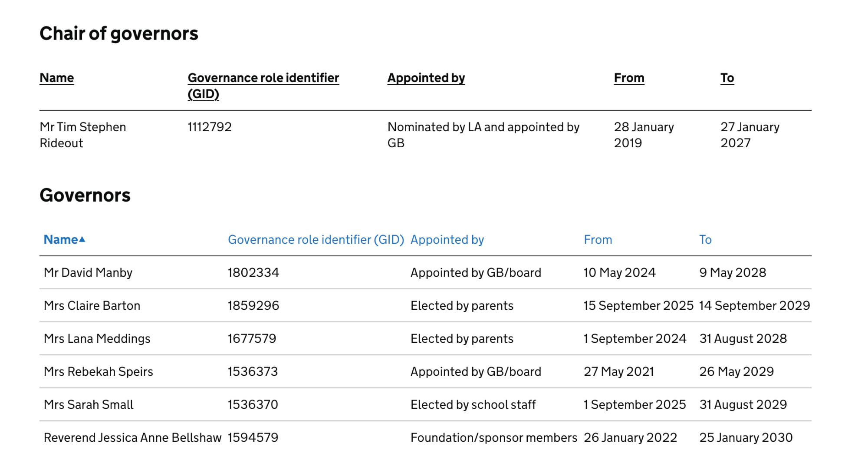
Task: Sort governors by From date
Action: click(597, 240)
